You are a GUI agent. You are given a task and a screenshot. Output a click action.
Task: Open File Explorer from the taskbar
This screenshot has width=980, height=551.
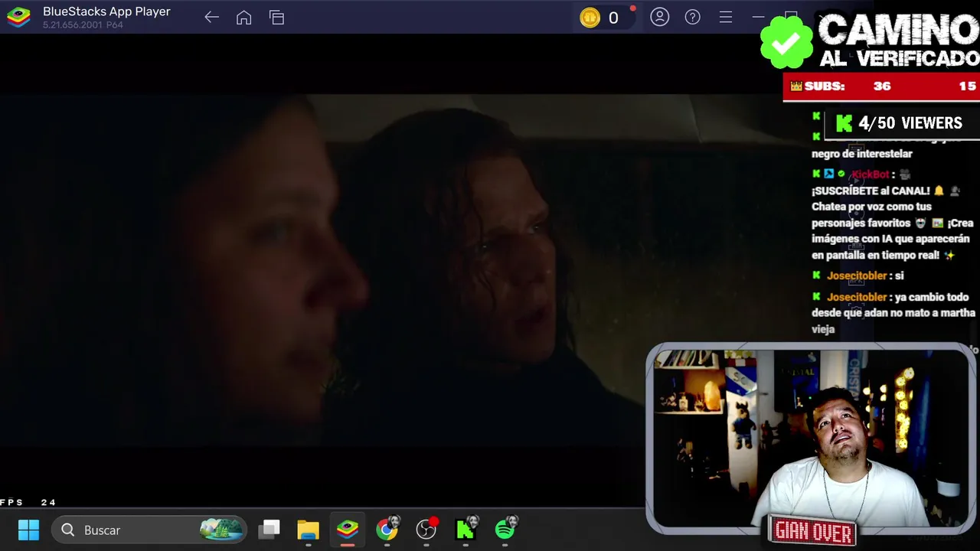(x=309, y=530)
